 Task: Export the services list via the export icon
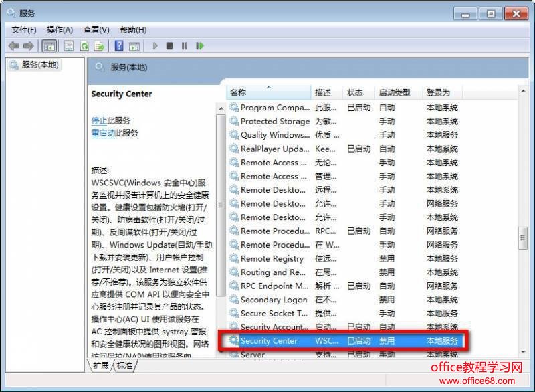[100, 45]
